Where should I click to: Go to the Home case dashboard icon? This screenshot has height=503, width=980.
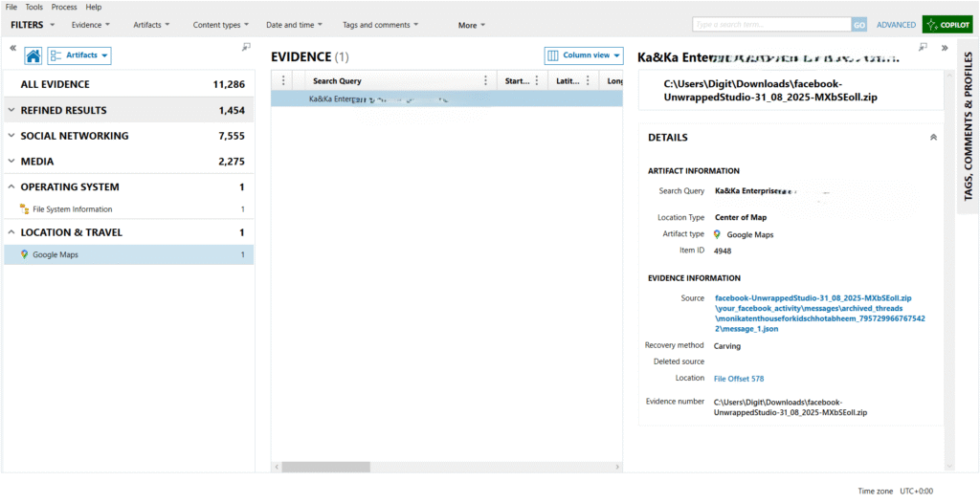point(33,55)
